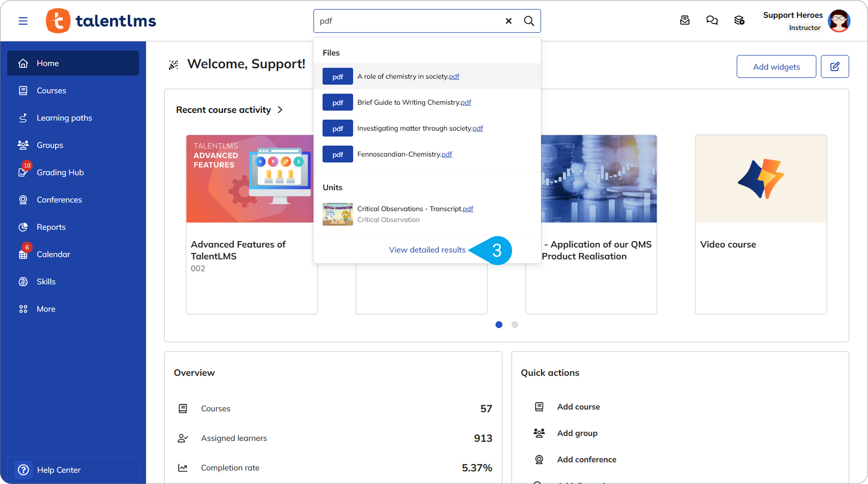Click the Reports sidebar icon
Viewport: 868px width, 484px height.
point(23,227)
